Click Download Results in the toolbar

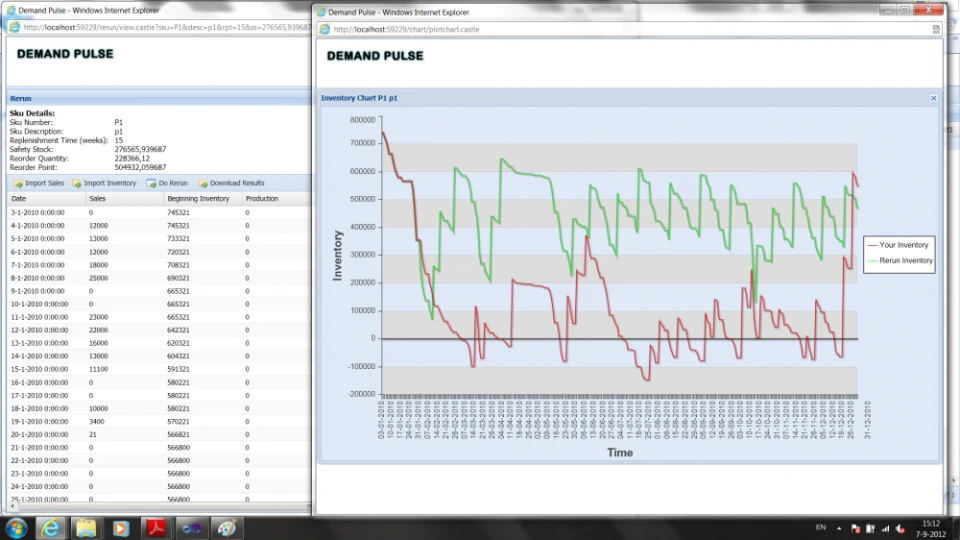[x=231, y=183]
